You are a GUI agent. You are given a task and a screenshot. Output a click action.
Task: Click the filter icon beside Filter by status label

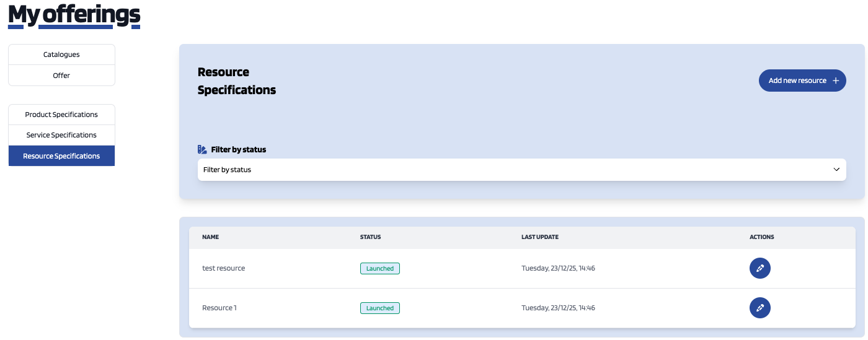(202, 149)
